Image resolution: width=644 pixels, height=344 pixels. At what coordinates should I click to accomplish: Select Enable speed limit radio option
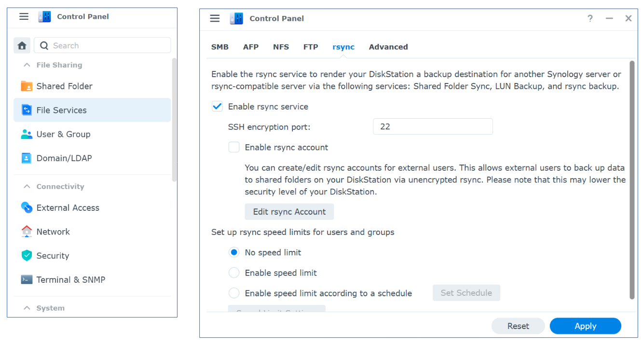(x=234, y=273)
